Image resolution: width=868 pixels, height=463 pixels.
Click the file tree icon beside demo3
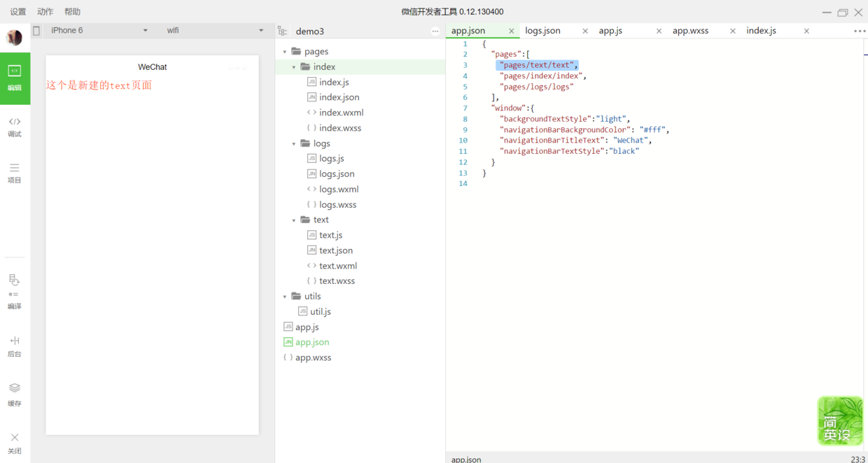pos(282,31)
